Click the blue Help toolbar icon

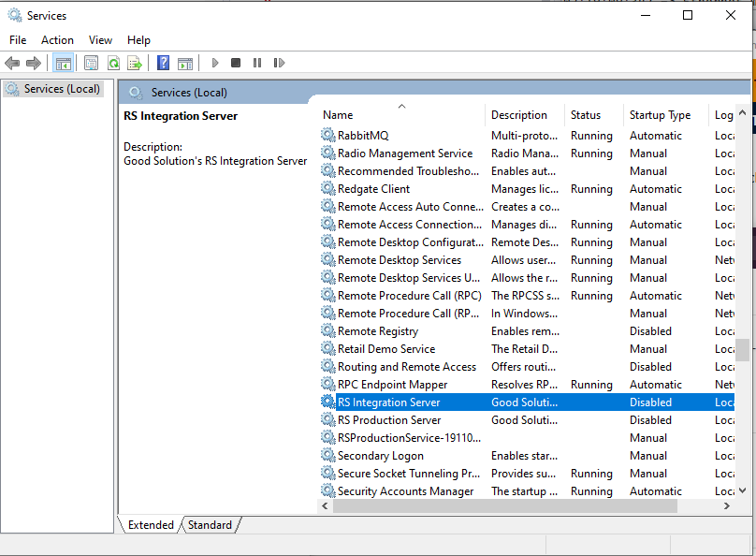pos(164,63)
